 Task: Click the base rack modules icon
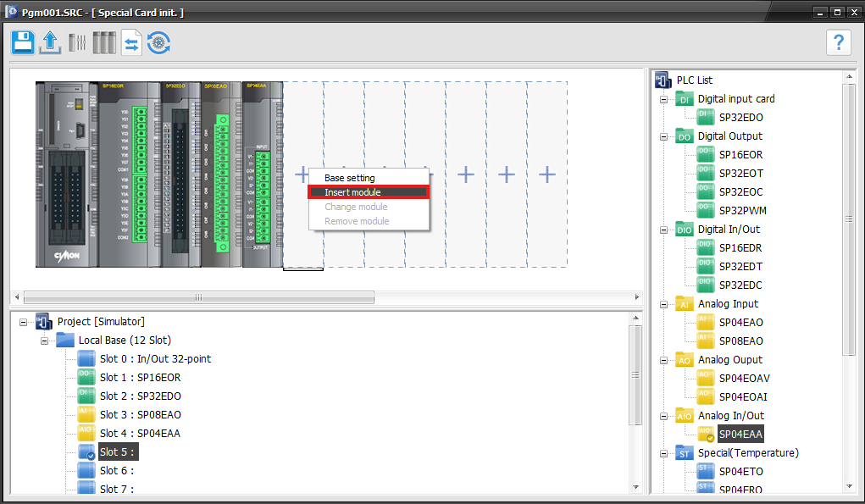(104, 42)
